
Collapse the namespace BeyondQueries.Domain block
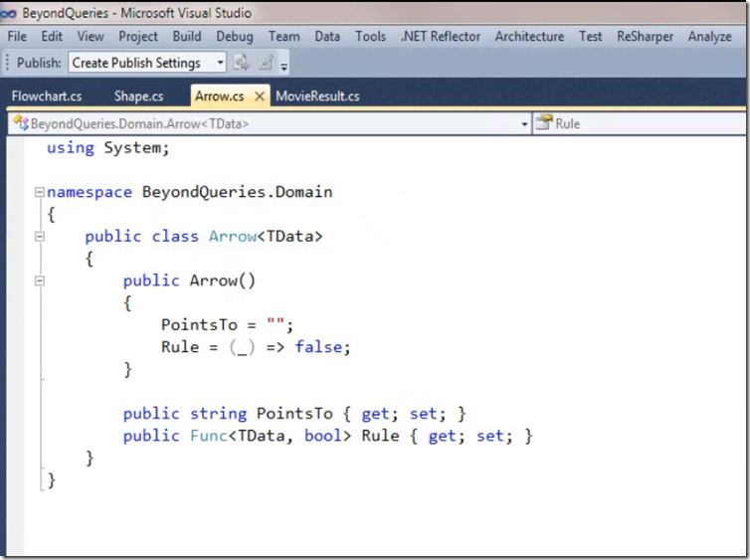[40, 192]
